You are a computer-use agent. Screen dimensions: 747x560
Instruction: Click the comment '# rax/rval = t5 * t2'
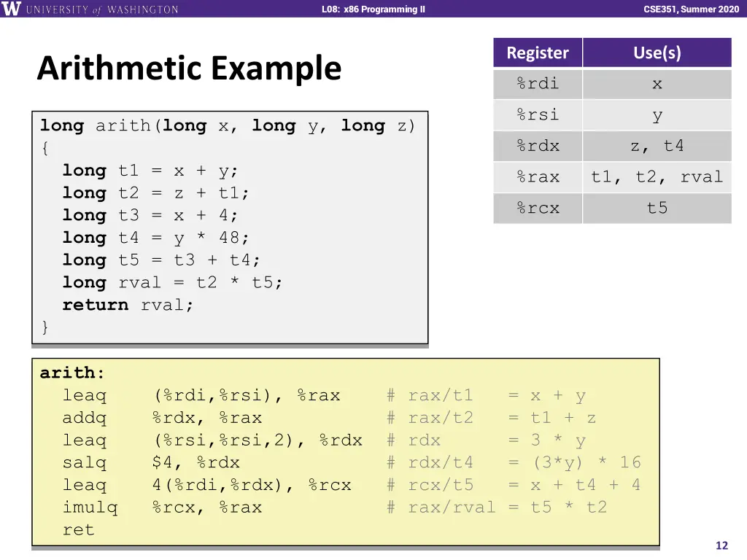pos(497,507)
